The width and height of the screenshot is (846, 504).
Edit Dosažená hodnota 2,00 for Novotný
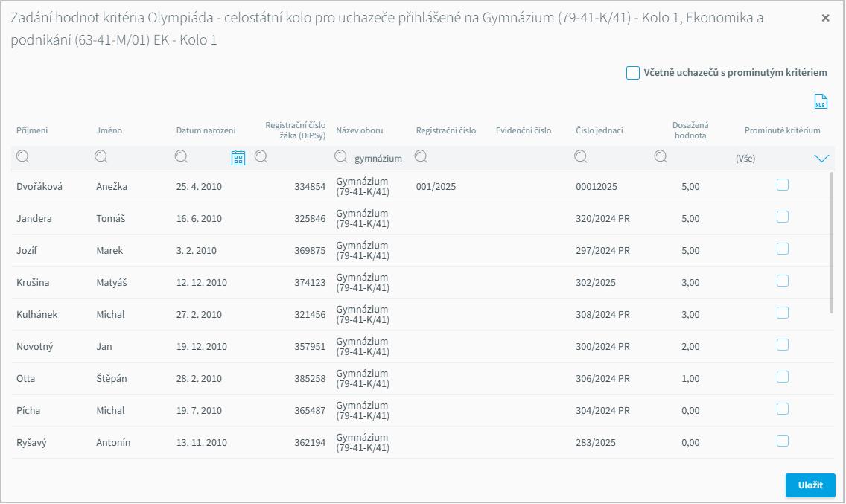(x=690, y=346)
